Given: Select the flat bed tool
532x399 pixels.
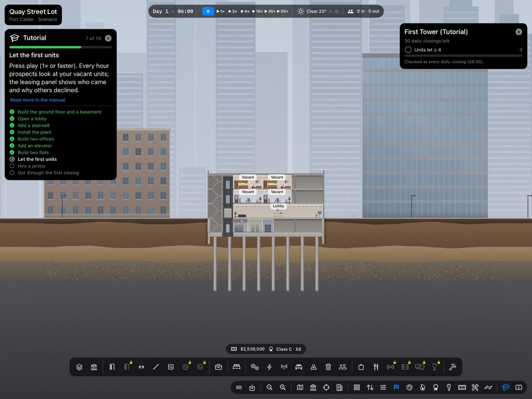Looking at the screenshot, I should pos(236,367).
